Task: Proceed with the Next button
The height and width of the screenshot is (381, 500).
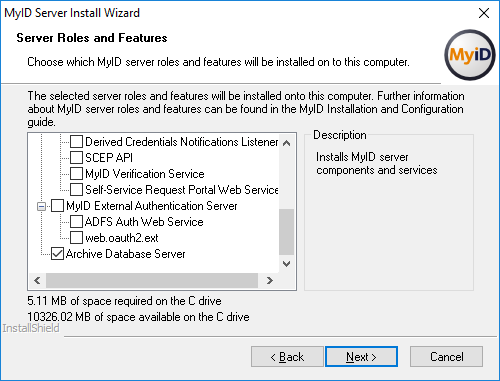Action: [x=361, y=357]
